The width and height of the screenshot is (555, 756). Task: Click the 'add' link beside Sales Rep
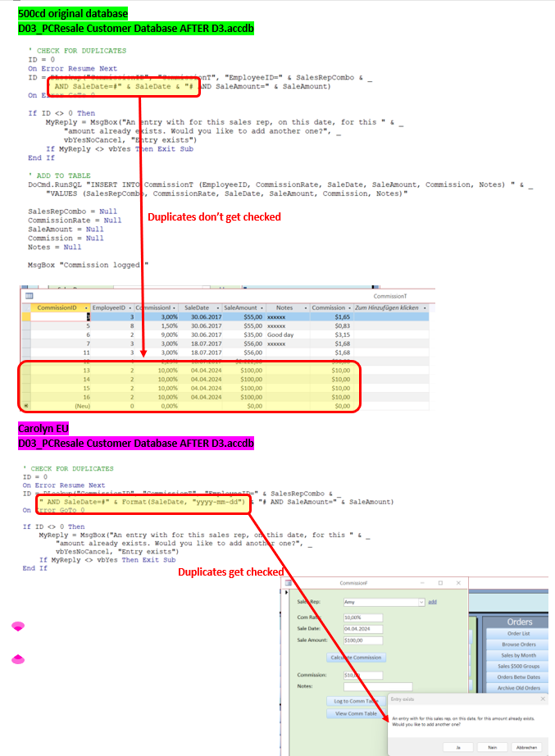(x=432, y=601)
